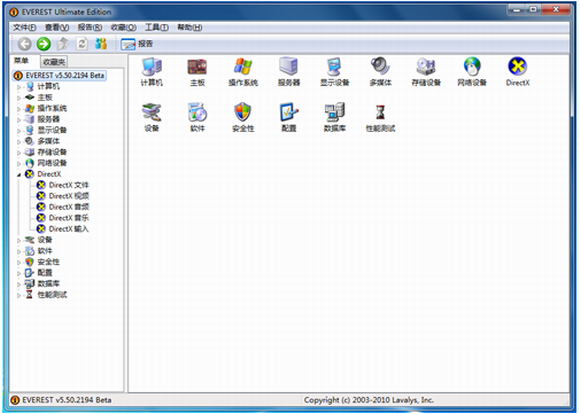Open the 操作系统 Windows icon in main pane
Viewport: 580px width, 414px height.
click(243, 72)
